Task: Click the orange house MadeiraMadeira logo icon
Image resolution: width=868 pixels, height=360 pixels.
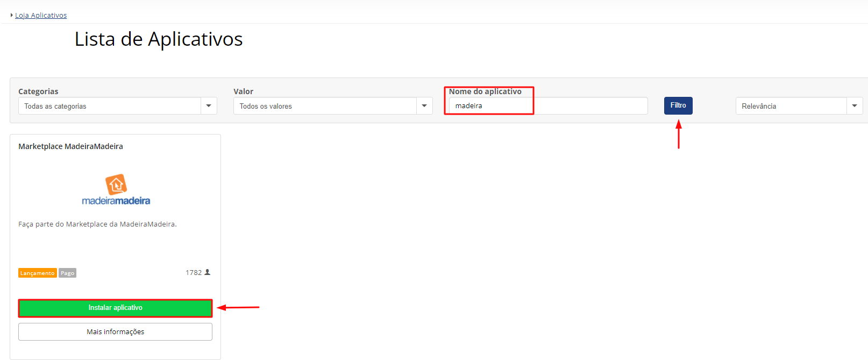Action: [116, 185]
